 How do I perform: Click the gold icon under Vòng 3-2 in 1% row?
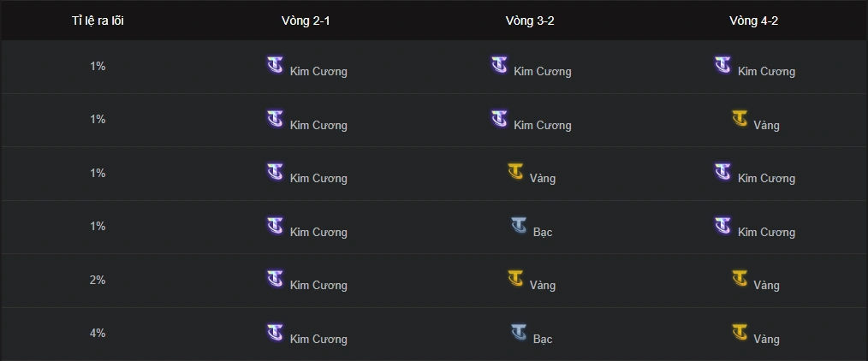click(x=515, y=171)
